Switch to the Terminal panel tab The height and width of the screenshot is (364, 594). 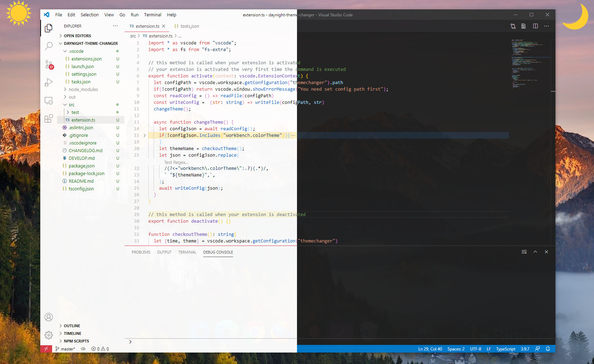187,252
